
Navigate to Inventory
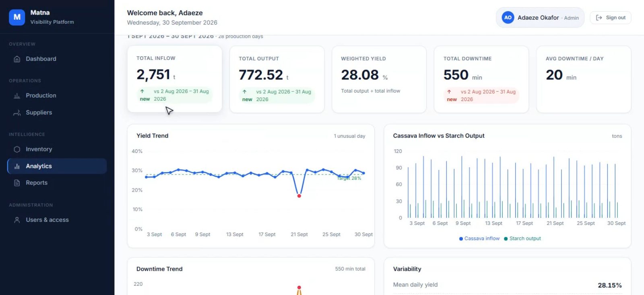pyautogui.click(x=57, y=149)
